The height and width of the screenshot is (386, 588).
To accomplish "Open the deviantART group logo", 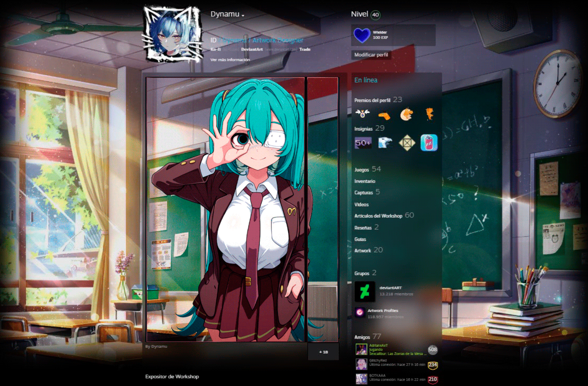I will (365, 291).
